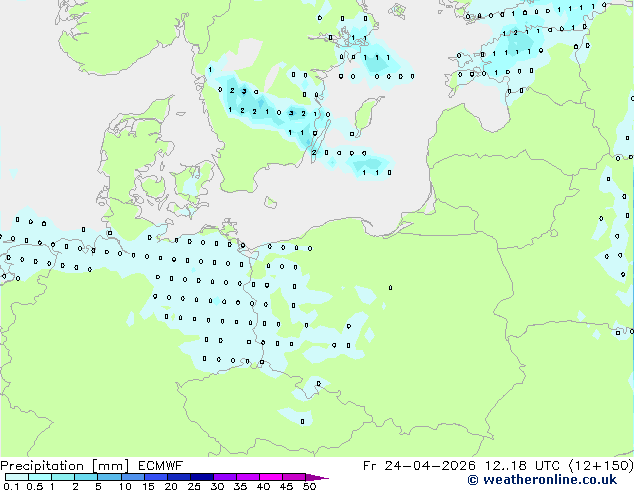The width and height of the screenshot is (634, 490).
Task: Click the legend value '25'
Action: tap(194, 486)
